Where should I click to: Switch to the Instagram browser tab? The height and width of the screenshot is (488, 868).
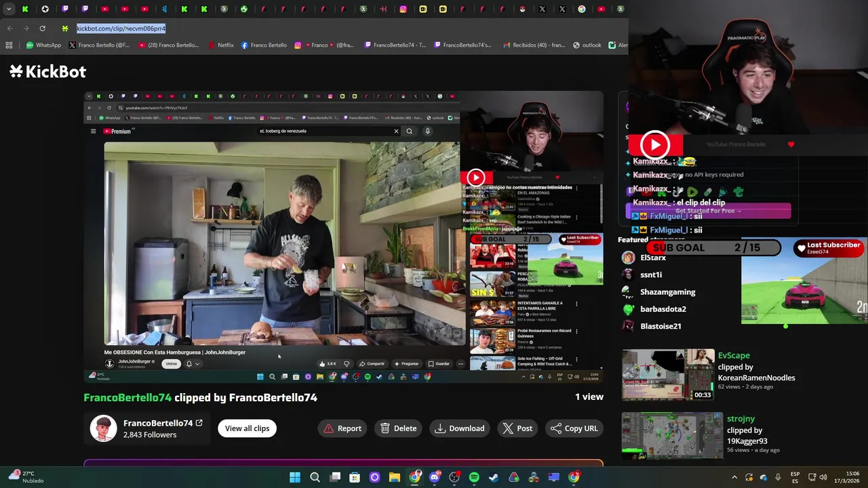403,9
